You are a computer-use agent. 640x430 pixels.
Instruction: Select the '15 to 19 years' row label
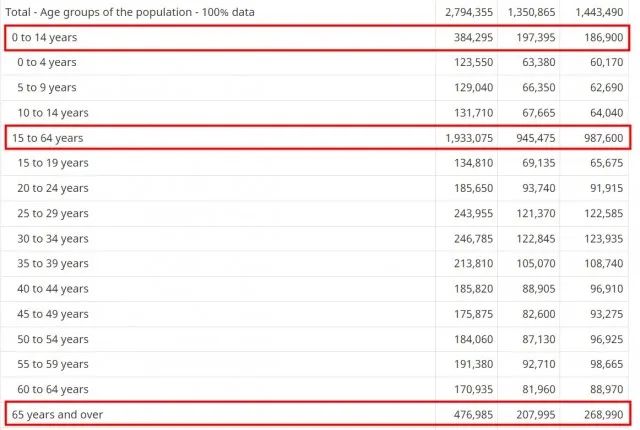(53, 163)
